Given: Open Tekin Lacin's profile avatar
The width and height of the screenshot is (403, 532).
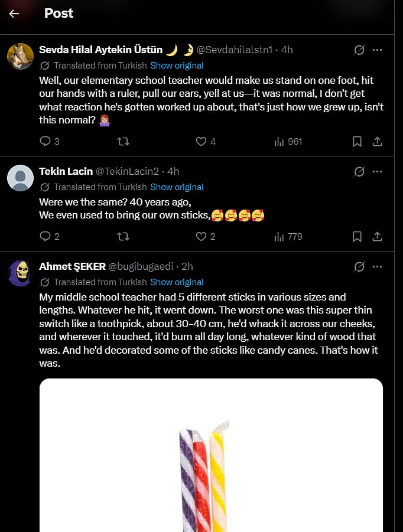Looking at the screenshot, I should coord(20,178).
